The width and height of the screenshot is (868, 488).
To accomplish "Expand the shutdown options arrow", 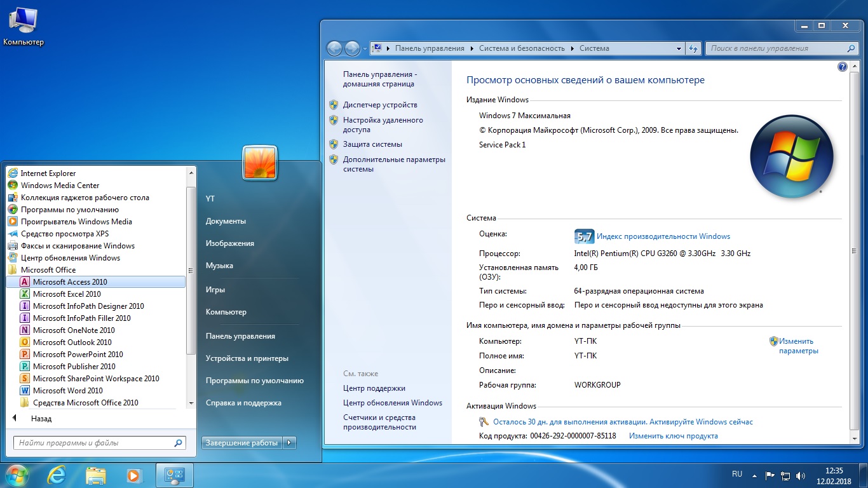I will 290,443.
